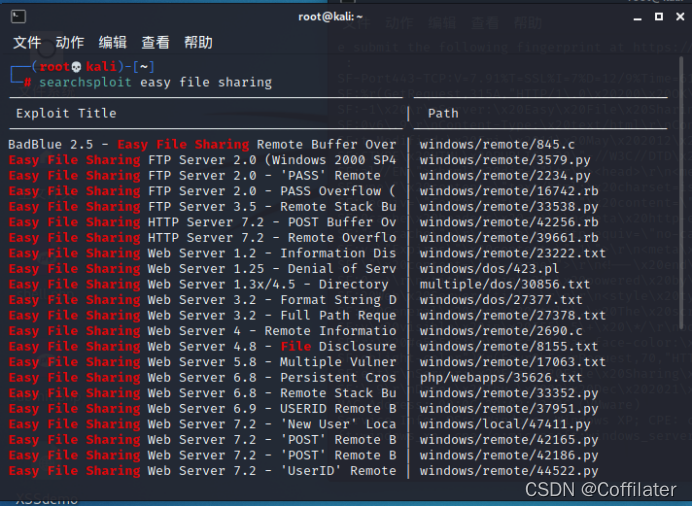693x507 pixels.
Task: Open the 编辑 menu
Action: 113,43
